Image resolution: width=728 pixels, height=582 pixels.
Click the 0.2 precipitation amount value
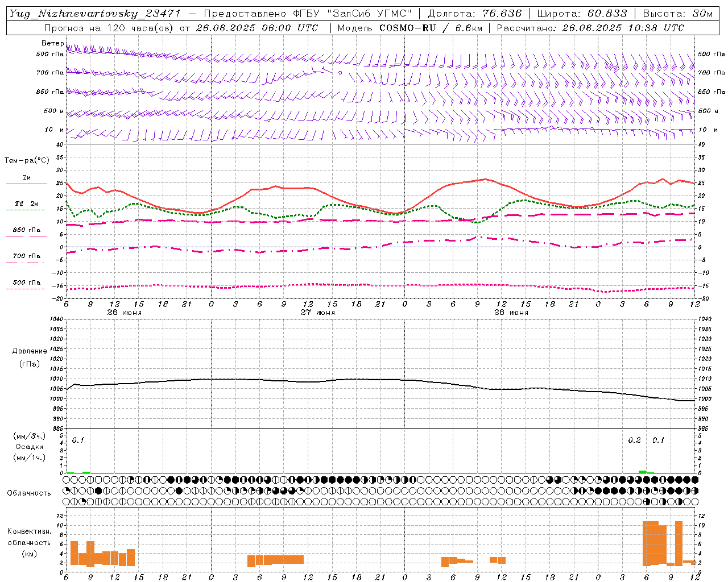[x=634, y=440]
